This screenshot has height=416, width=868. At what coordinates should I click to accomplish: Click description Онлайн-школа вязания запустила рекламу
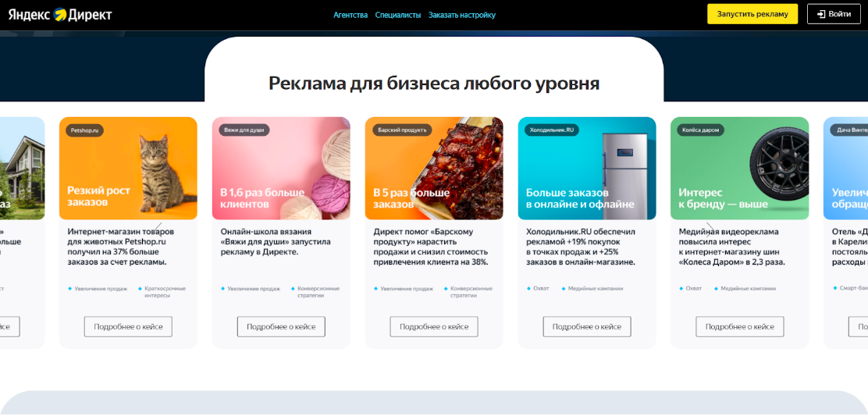pyautogui.click(x=275, y=242)
